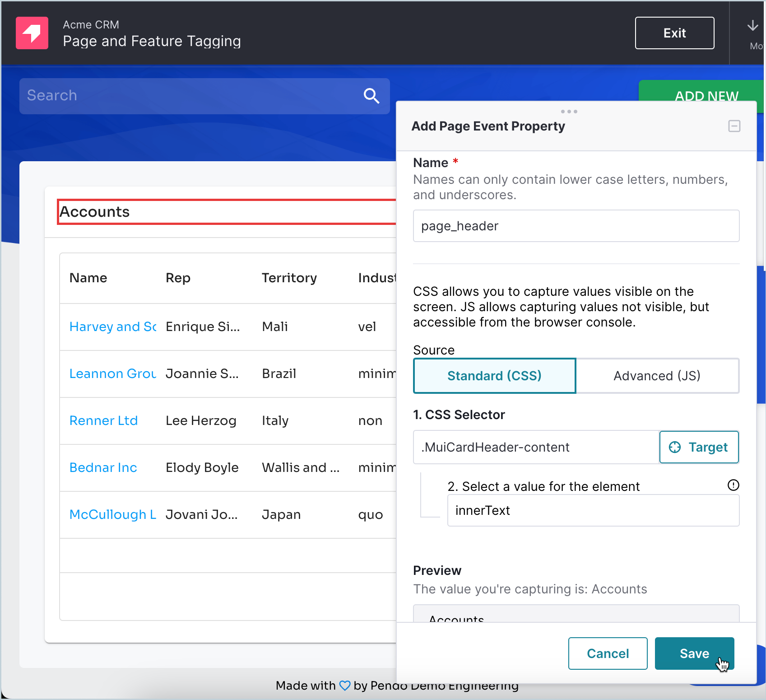Click the Pendo logo icon
Image resolution: width=766 pixels, height=700 pixels.
32,33
